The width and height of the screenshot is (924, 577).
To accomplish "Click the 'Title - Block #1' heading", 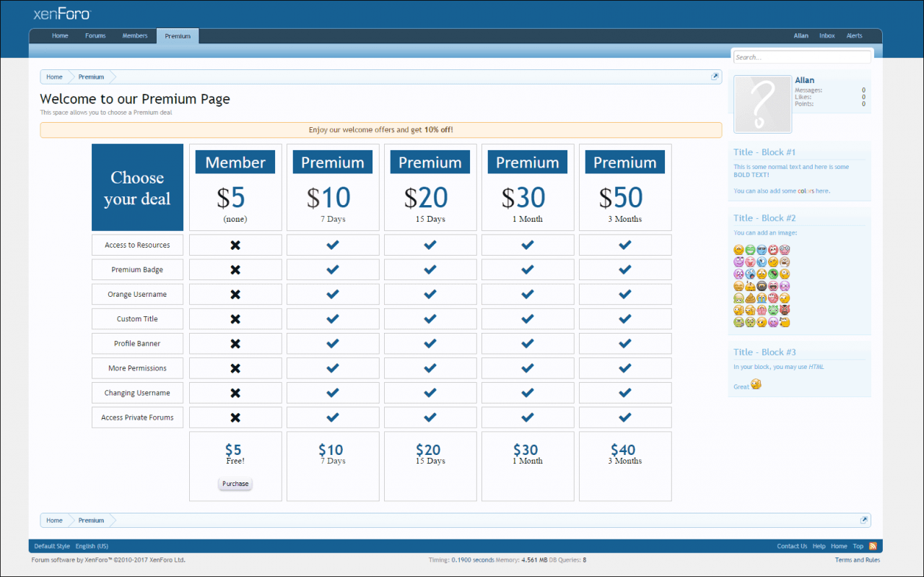I will click(764, 152).
